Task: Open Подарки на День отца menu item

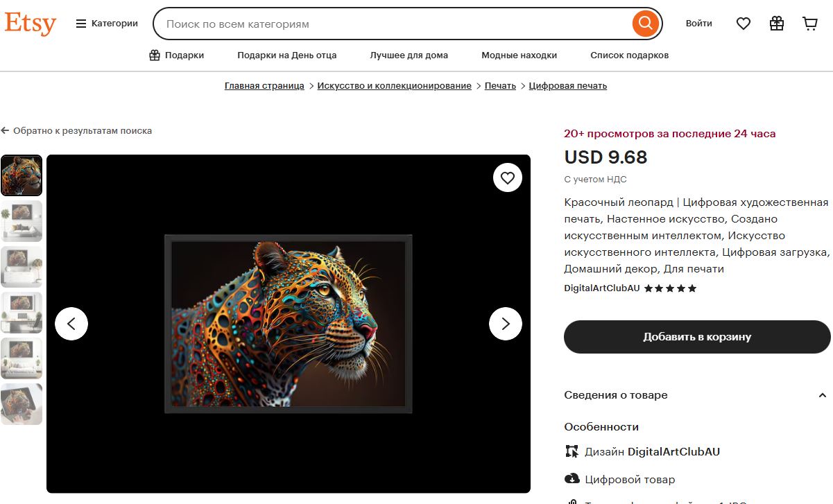Action: pos(287,55)
